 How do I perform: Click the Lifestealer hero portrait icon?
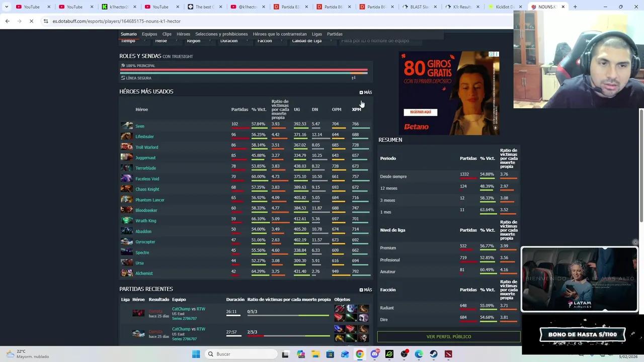click(x=127, y=136)
